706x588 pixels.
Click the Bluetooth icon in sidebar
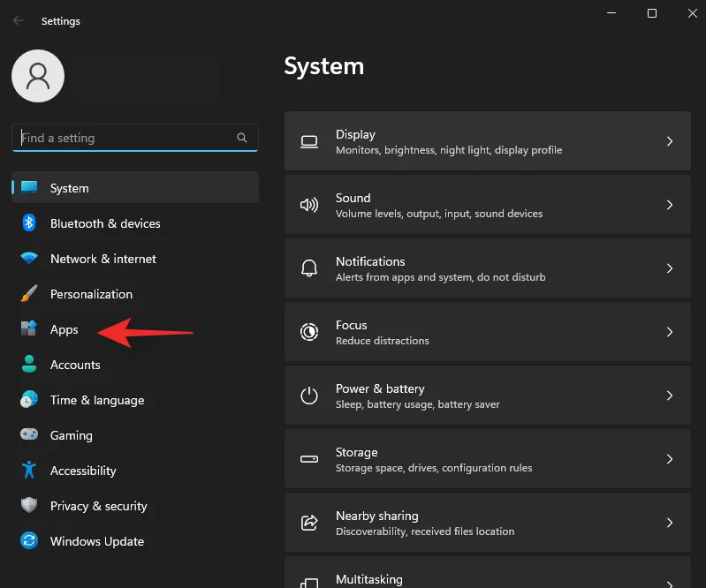29,222
